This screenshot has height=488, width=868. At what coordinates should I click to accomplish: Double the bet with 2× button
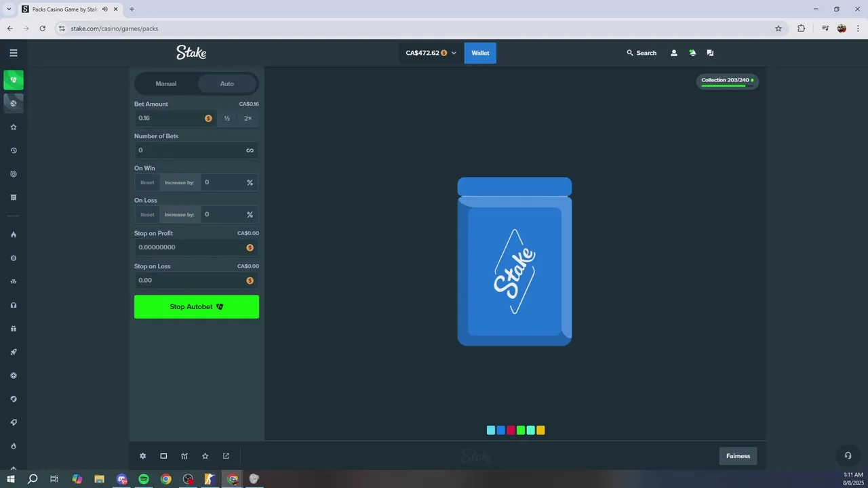pos(248,118)
